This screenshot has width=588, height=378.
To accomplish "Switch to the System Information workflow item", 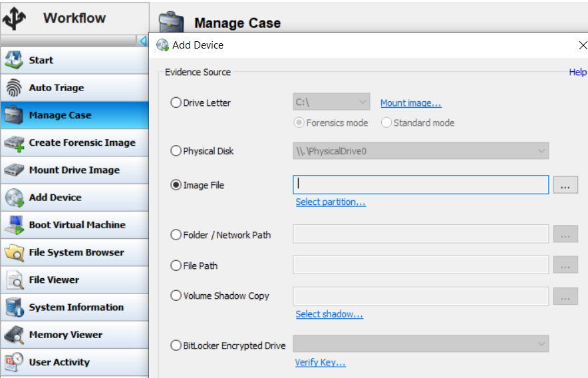I will tap(74, 307).
